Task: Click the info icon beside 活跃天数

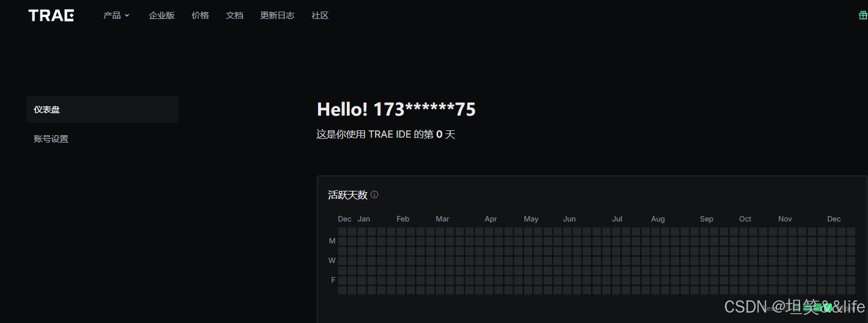Action: (x=374, y=195)
